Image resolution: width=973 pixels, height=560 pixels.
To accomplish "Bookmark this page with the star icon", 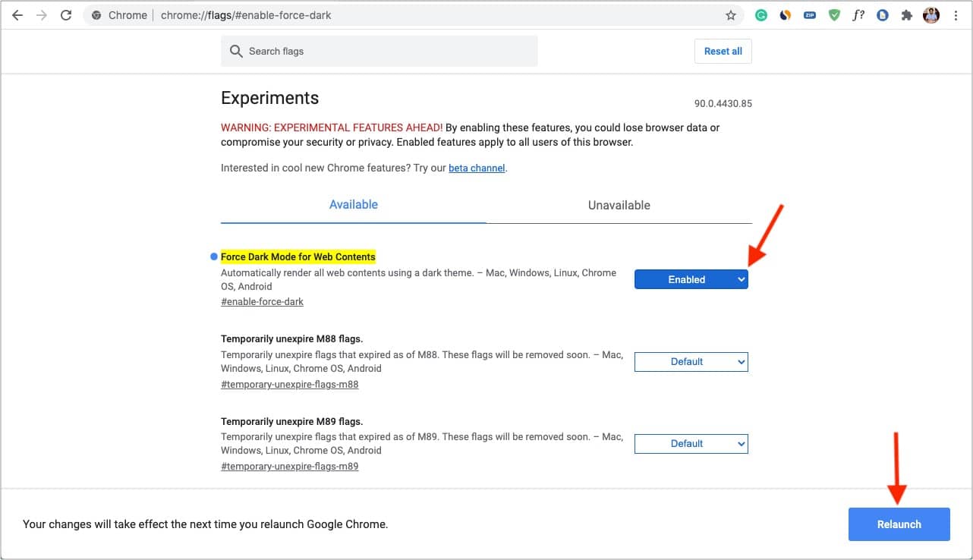I will [731, 15].
